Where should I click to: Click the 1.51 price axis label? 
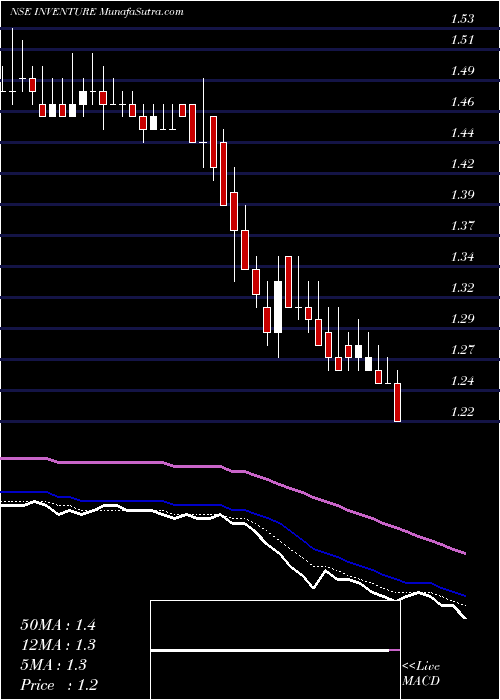462,40
